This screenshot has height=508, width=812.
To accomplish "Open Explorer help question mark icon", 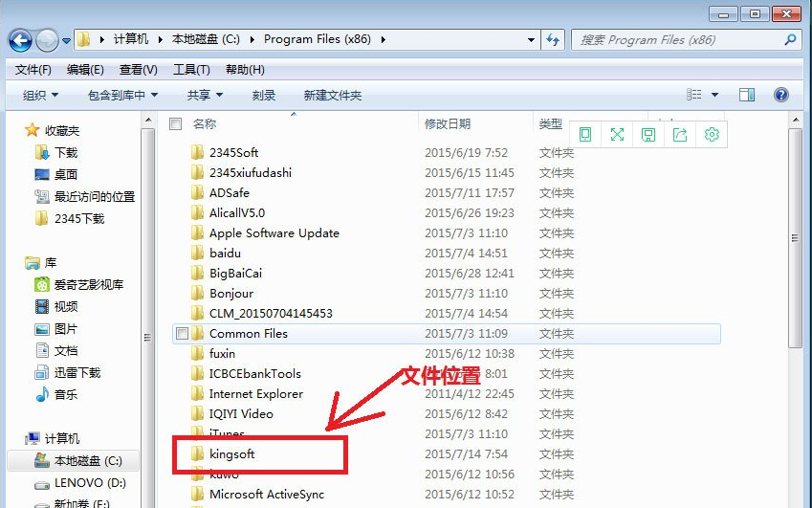I will pos(781,95).
